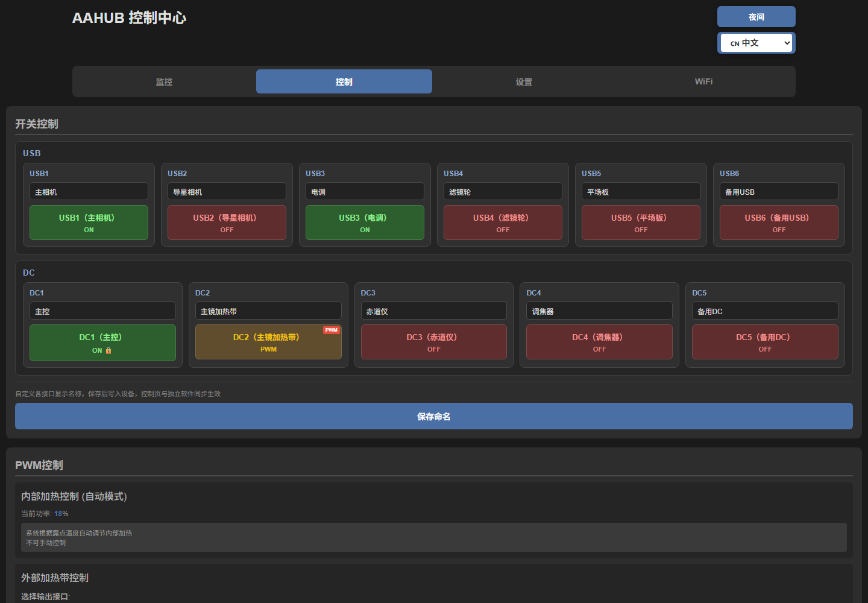Enable USB4 滤镜轮 output
The image size is (868, 603).
point(503,223)
